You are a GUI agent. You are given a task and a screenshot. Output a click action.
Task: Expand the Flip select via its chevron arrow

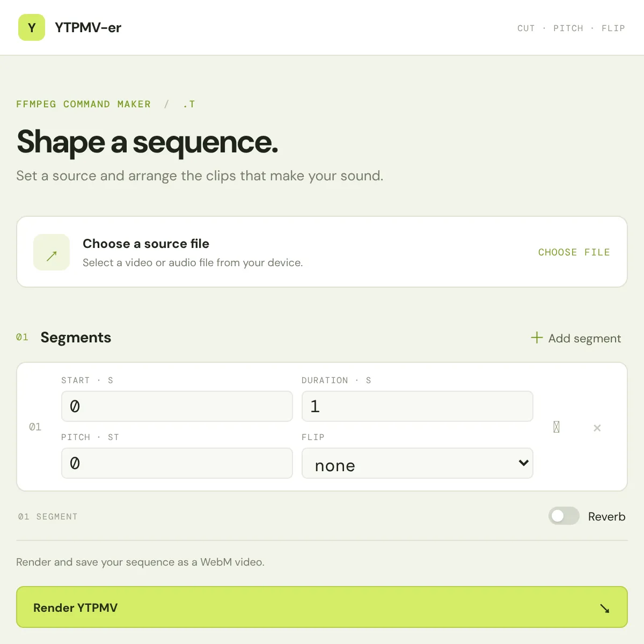(524, 463)
